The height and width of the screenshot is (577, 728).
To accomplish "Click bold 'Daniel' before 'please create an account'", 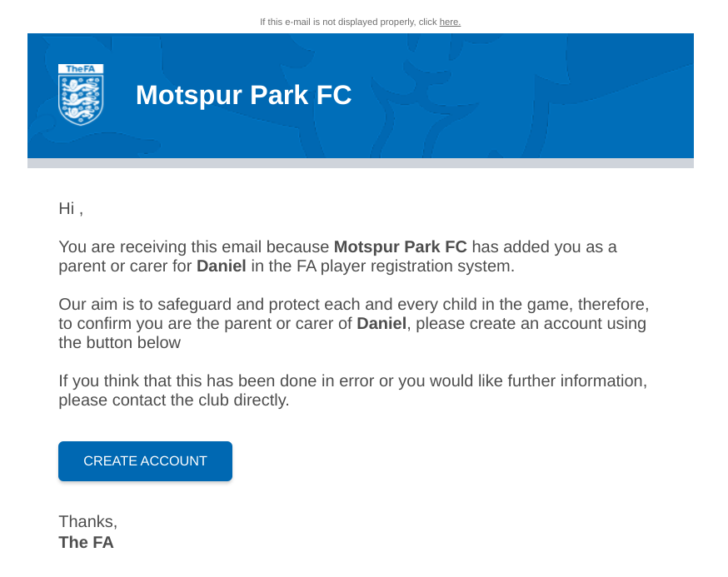I will coord(381,323).
